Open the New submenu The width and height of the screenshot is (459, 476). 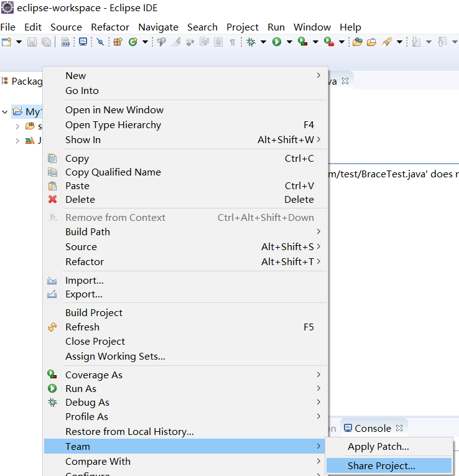click(186, 75)
